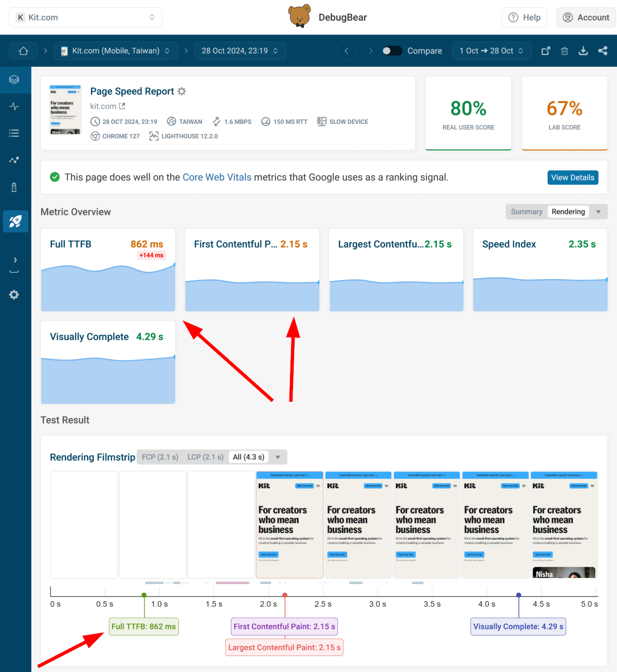The height and width of the screenshot is (672, 617).
Task: Click the View Details button
Action: [x=573, y=177]
